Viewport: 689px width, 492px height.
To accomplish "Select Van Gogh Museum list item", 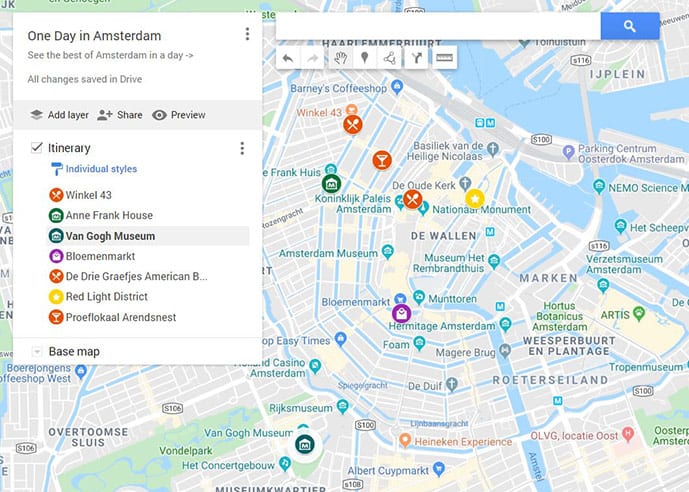I will [x=148, y=236].
